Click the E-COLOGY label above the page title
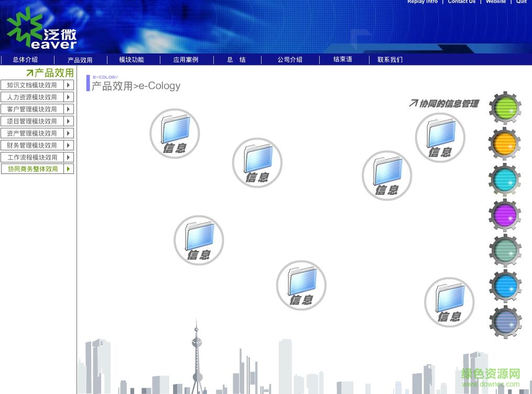The image size is (532, 394). tap(105, 76)
